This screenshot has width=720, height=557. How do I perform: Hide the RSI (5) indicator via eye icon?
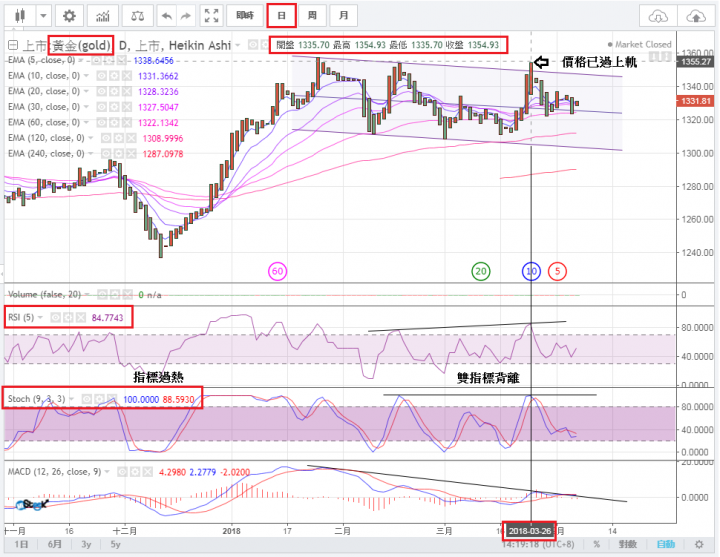coord(56,317)
